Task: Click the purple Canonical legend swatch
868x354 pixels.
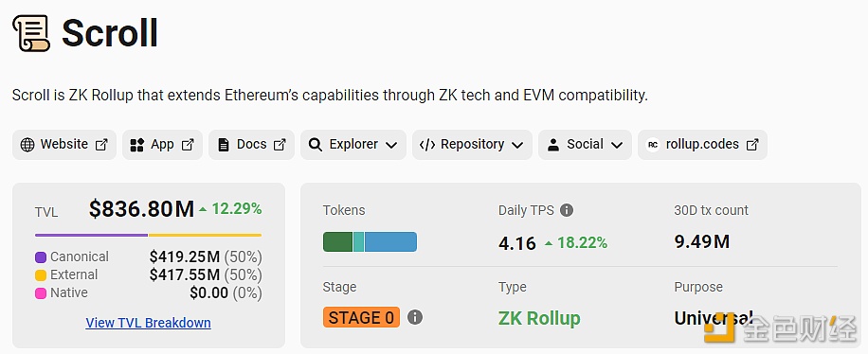Action: pos(41,257)
